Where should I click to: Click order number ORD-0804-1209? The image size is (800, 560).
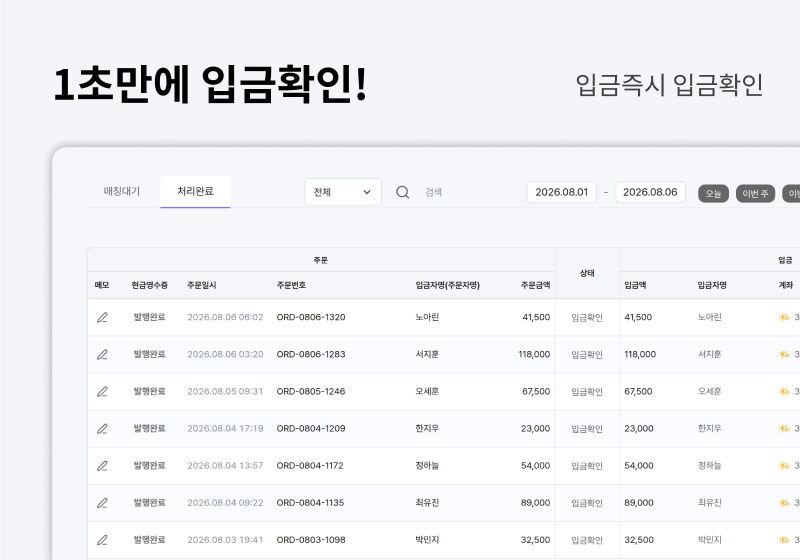point(311,429)
